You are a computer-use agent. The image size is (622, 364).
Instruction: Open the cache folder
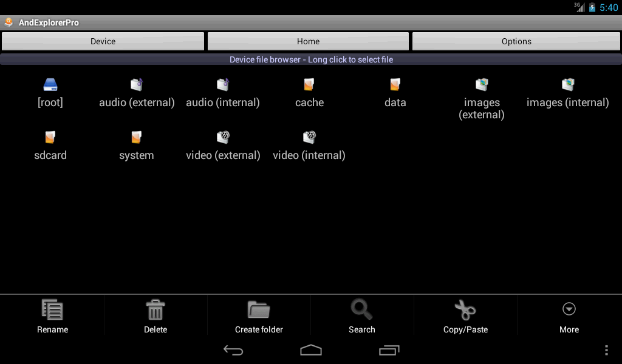(309, 85)
